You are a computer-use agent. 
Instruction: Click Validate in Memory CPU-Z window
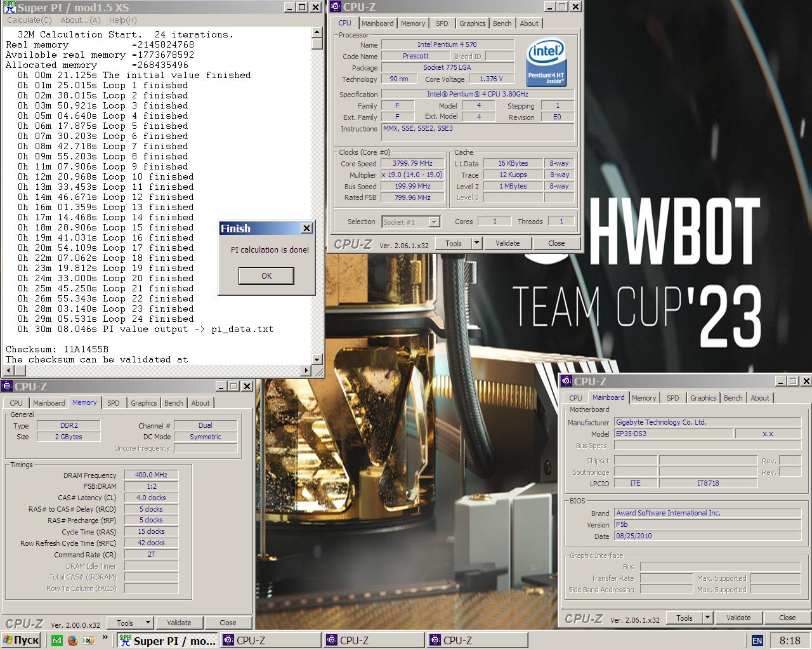pyautogui.click(x=179, y=623)
